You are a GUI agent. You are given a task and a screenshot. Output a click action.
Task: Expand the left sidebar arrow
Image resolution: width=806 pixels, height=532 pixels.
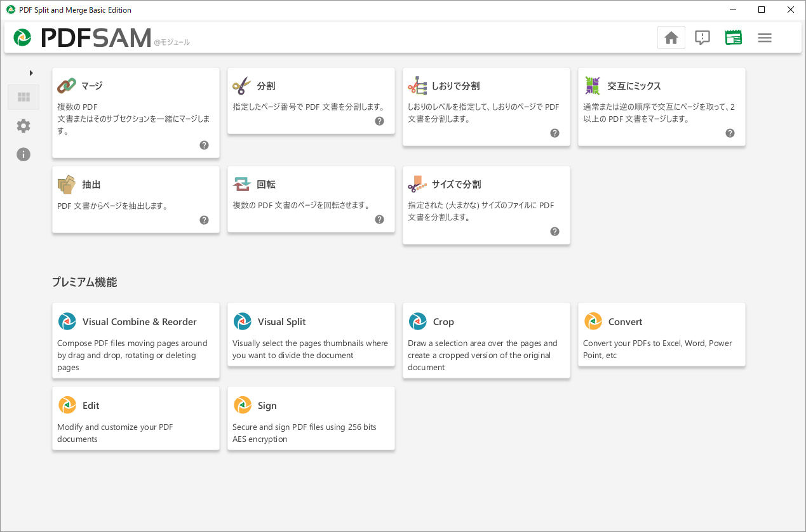[31, 73]
